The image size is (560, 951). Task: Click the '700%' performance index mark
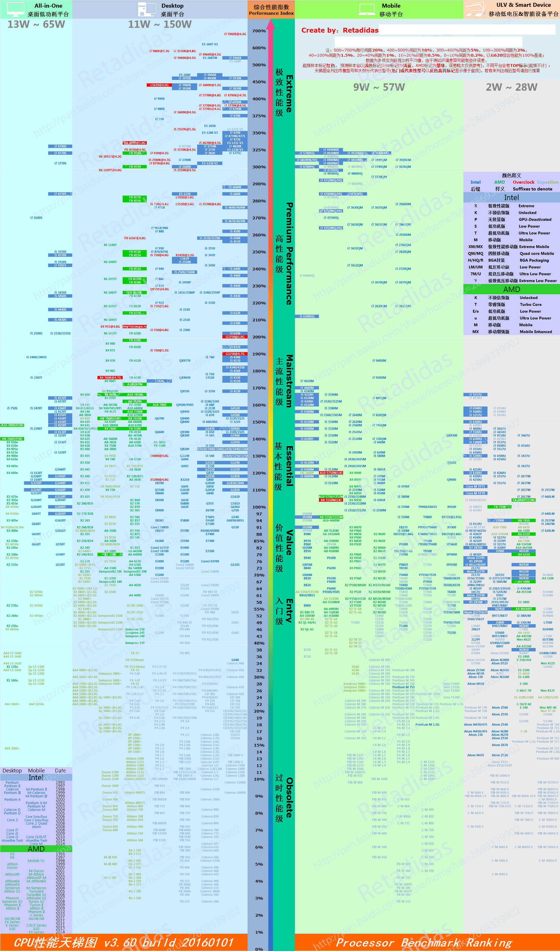tap(259, 31)
